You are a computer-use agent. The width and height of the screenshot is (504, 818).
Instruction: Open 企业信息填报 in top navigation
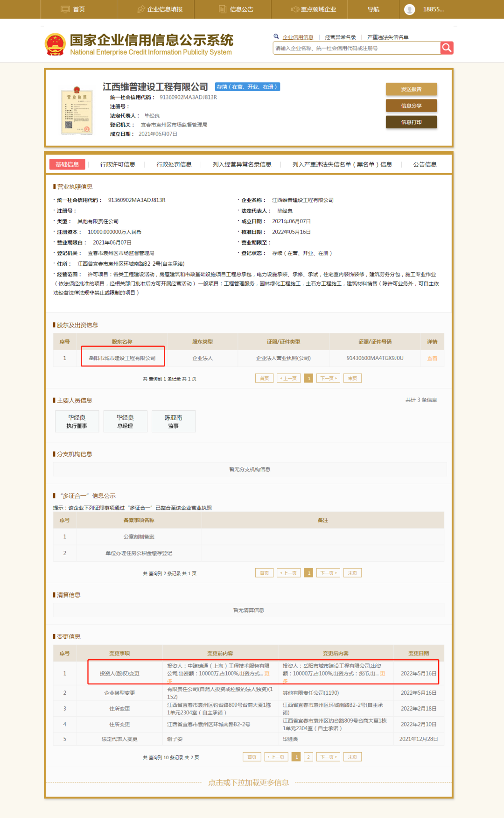[160, 9]
